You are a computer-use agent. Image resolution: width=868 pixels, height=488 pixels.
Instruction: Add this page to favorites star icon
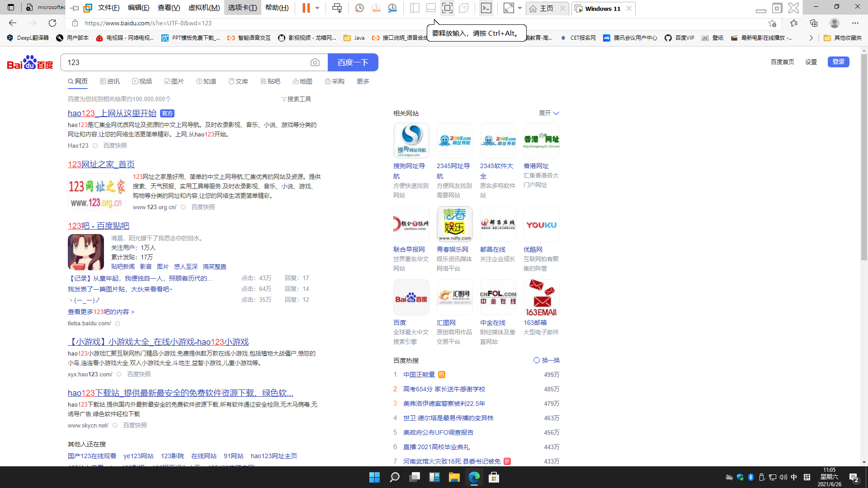pyautogui.click(x=772, y=23)
